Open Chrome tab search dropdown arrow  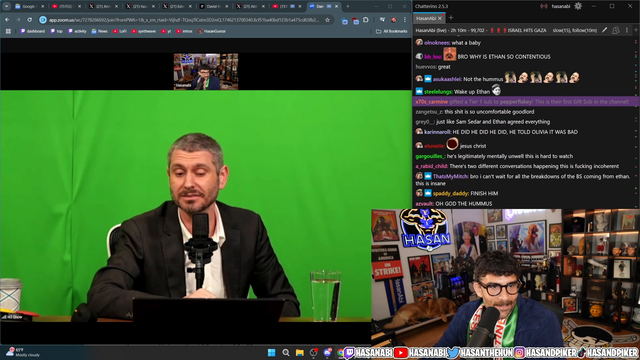pyautogui.click(x=7, y=7)
